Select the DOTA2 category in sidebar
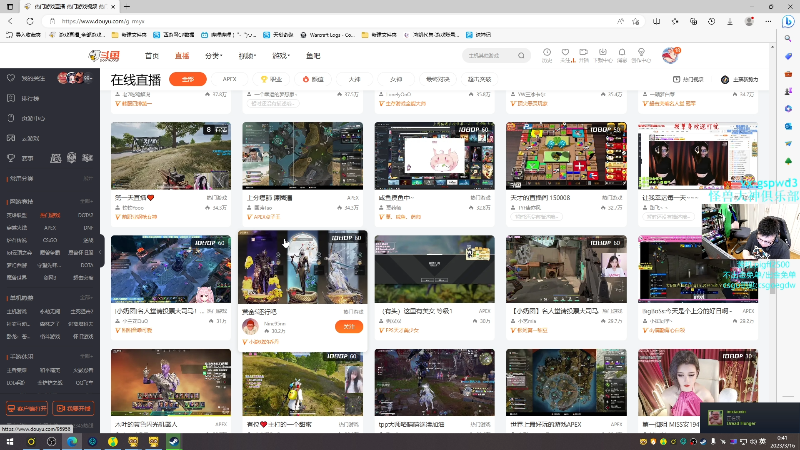Screen dimensions: 800x450 (85, 215)
